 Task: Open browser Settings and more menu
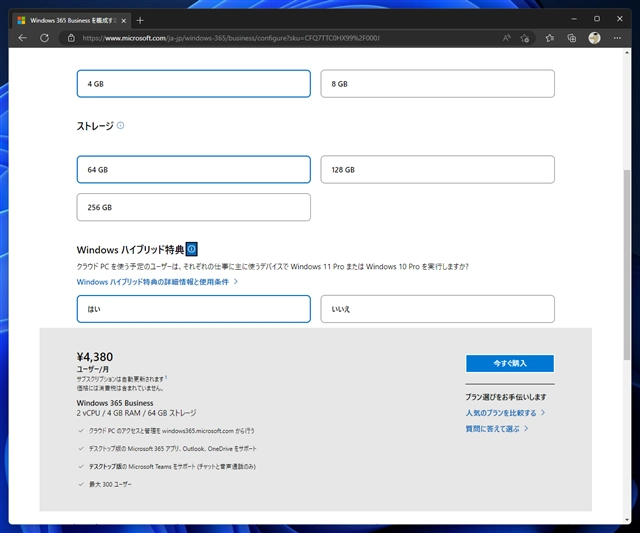click(617, 38)
